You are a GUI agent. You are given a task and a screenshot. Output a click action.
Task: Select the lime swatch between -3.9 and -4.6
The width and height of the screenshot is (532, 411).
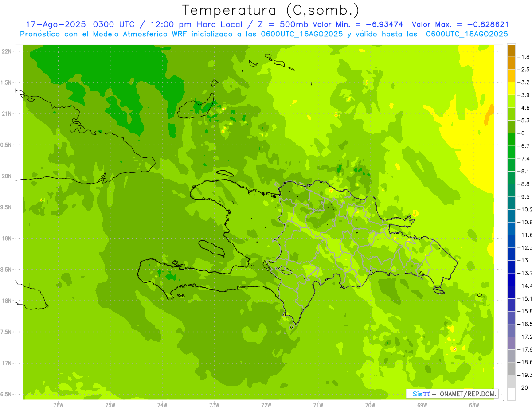tap(512, 101)
